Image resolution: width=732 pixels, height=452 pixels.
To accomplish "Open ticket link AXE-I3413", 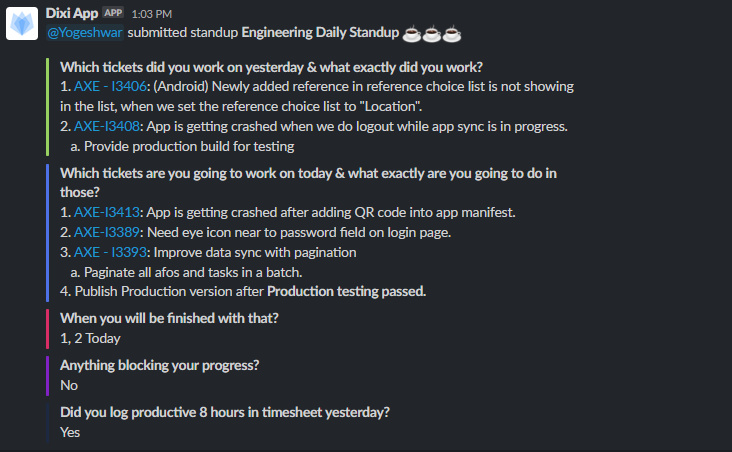I will coord(107,212).
